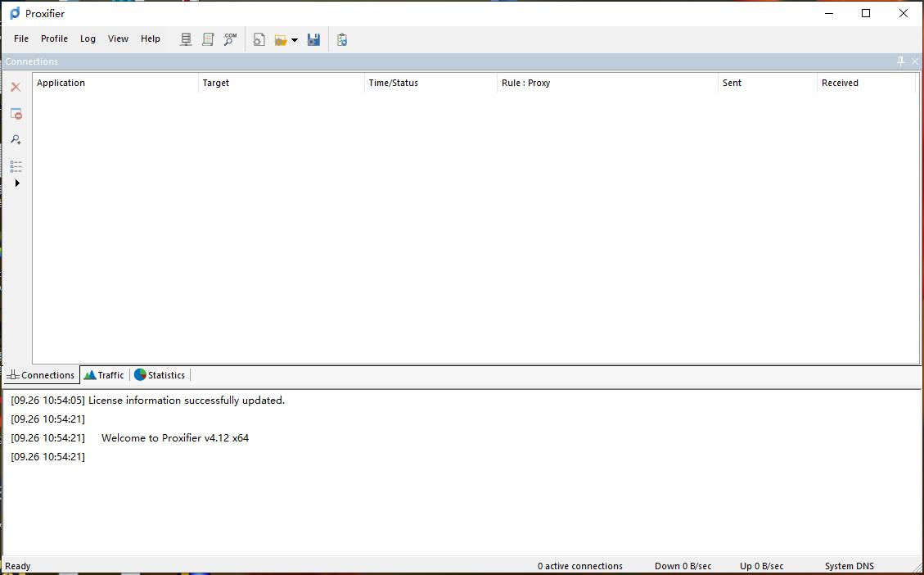The height and width of the screenshot is (575, 924).
Task: Click the clipboard toolbar icon
Action: tap(342, 39)
